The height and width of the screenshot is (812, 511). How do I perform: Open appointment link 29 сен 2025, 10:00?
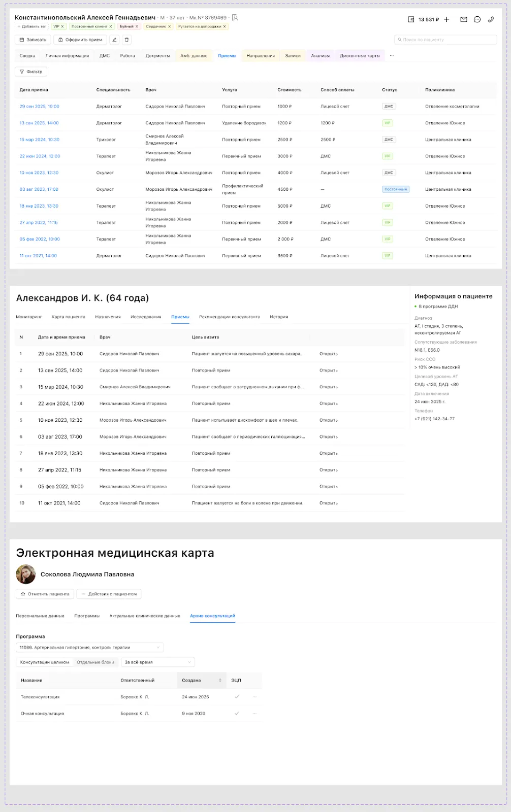[x=40, y=107]
